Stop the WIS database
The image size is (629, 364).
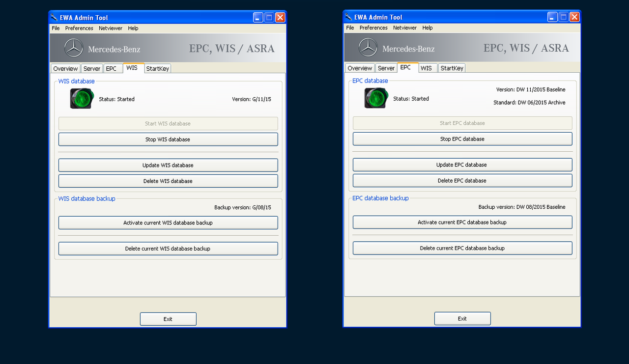(x=168, y=140)
